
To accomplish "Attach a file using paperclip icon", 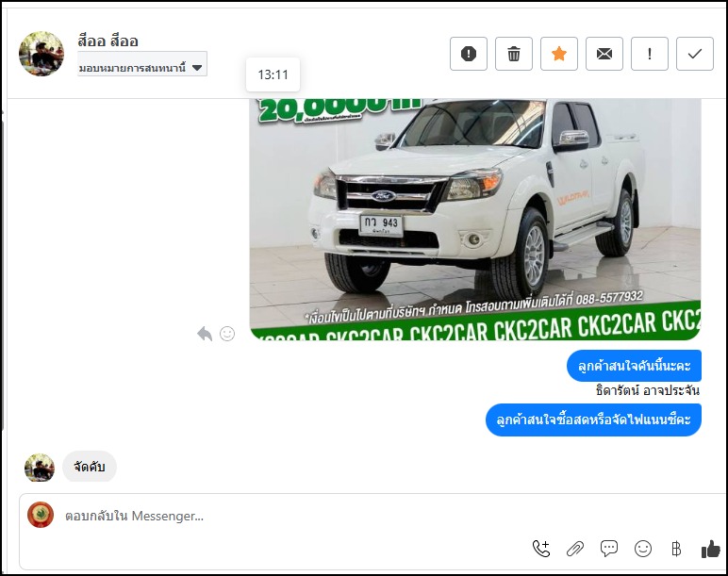I will [x=575, y=548].
